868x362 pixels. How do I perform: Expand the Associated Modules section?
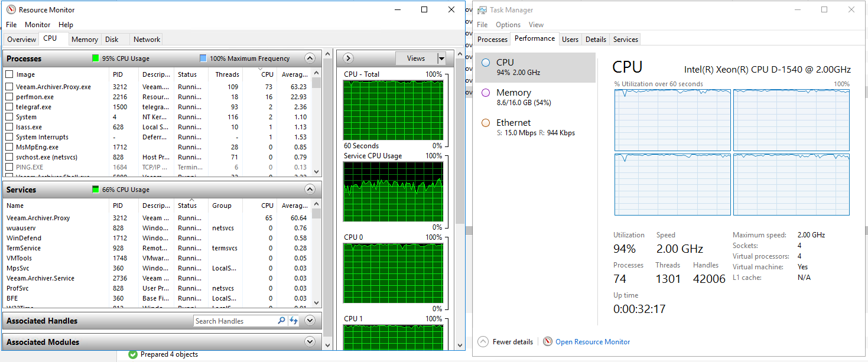click(x=310, y=342)
